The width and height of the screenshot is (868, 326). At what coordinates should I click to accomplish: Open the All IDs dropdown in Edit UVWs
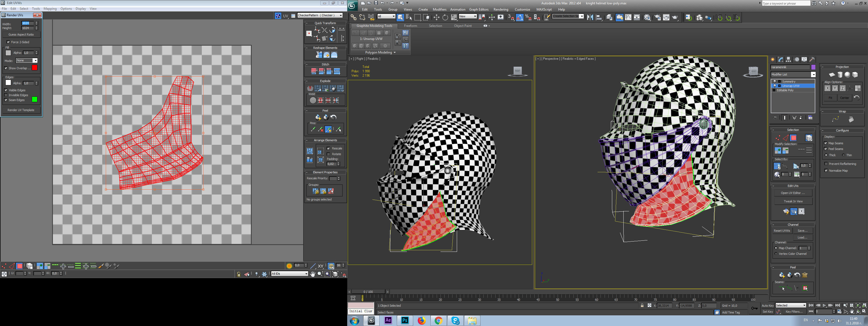290,274
